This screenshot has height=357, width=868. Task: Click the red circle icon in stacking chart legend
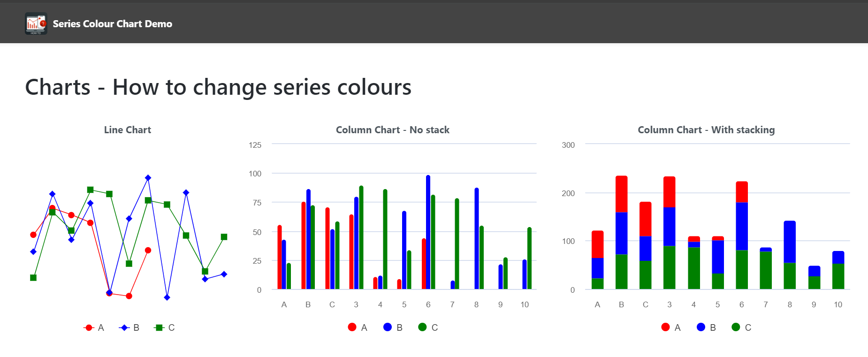[x=665, y=327]
